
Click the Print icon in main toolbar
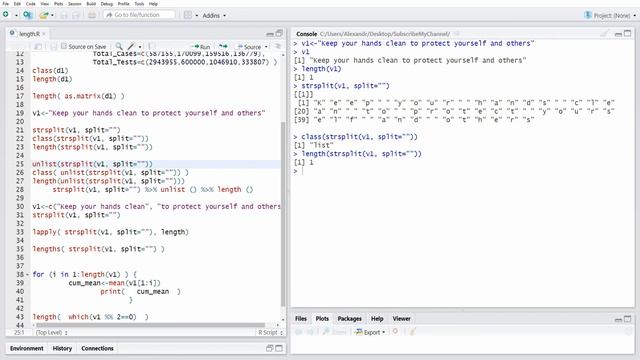click(x=92, y=15)
